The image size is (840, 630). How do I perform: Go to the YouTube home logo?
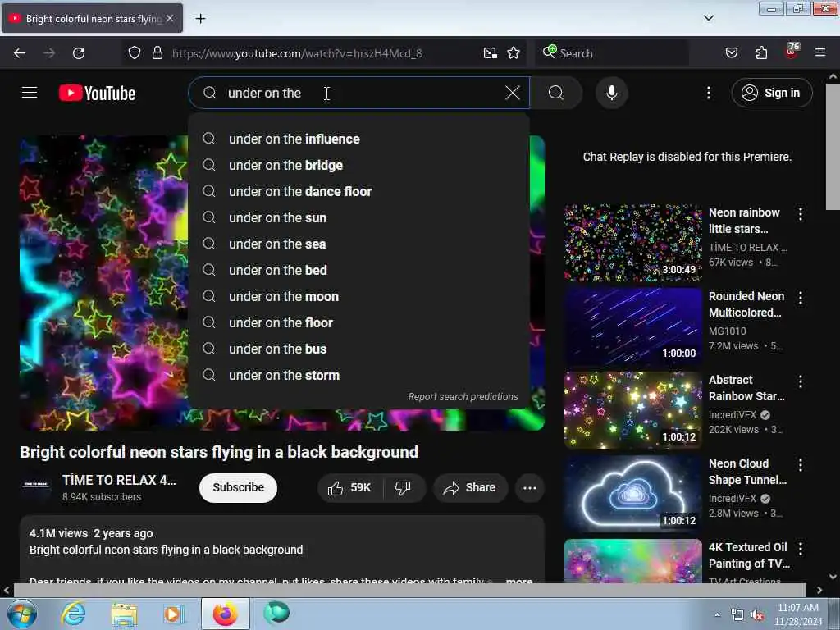point(97,94)
